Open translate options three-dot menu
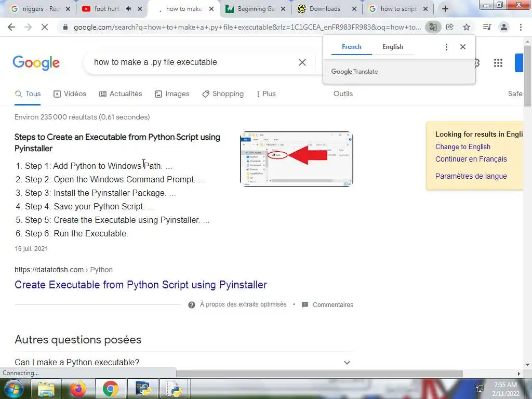The height and width of the screenshot is (399, 532). tap(446, 47)
